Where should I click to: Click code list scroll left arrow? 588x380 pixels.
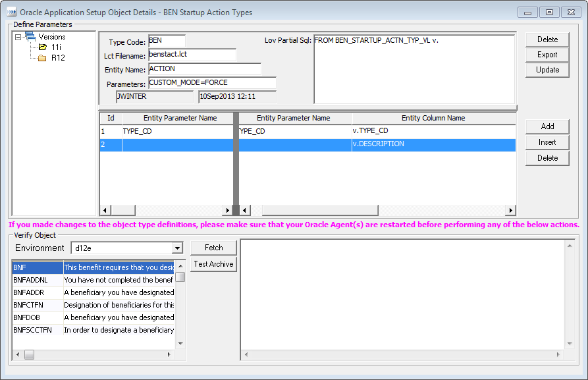(18, 354)
